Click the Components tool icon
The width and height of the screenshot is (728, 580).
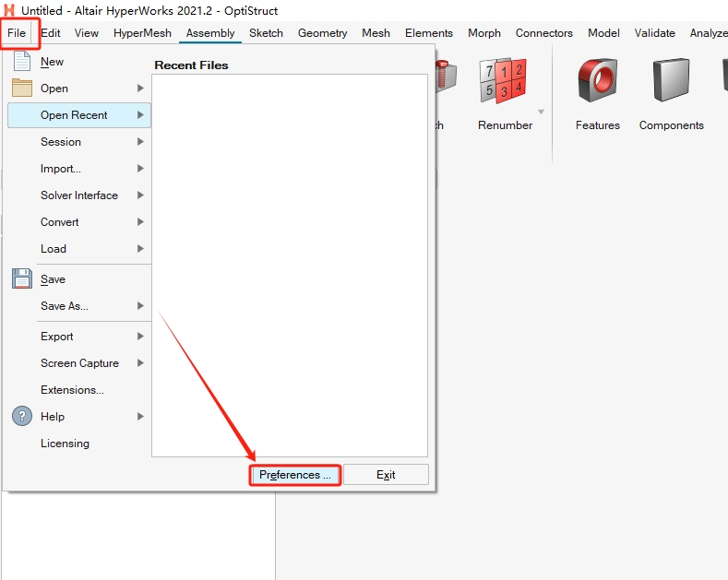pyautogui.click(x=671, y=80)
